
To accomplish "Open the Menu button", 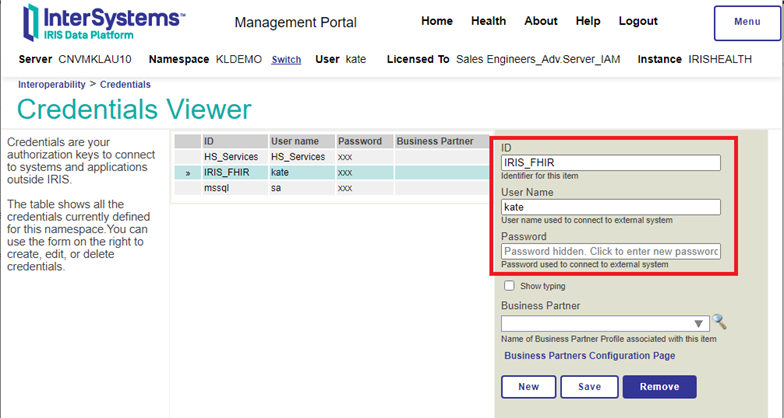I will click(x=746, y=22).
